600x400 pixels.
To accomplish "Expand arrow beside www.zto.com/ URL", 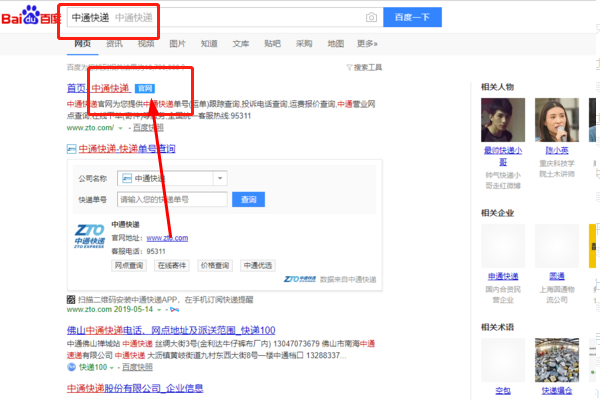I will tap(121, 128).
